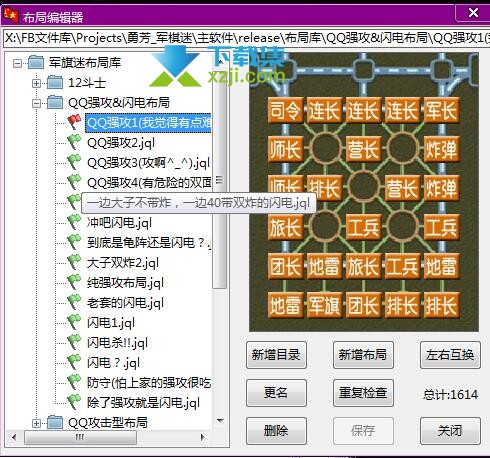Collapse the QQ强攻&闪电布局 folder

click(x=37, y=103)
